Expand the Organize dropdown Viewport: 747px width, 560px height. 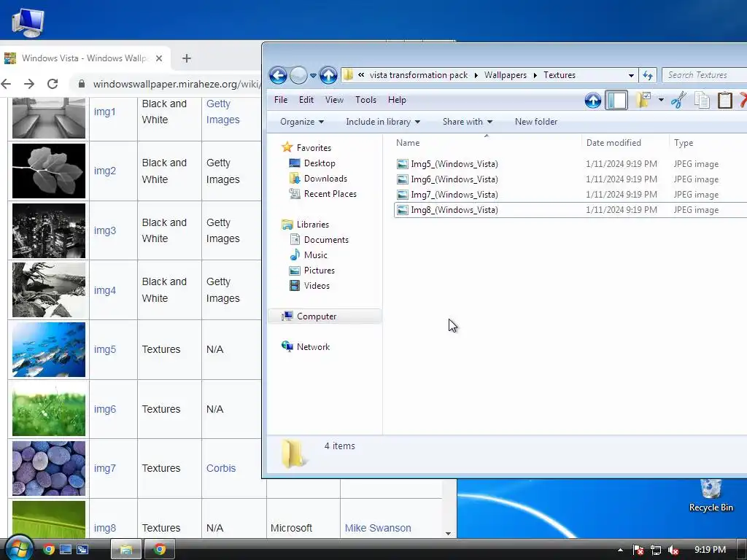pyautogui.click(x=302, y=122)
